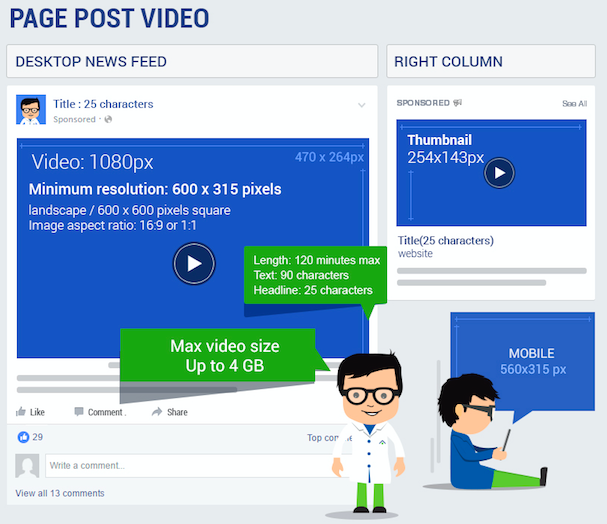607x524 pixels.
Task: Click the Text: 90 characters line
Action: coord(301,275)
